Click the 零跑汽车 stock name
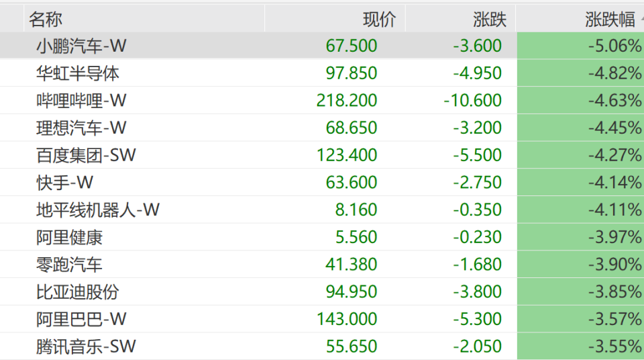This screenshot has height=360, width=644. pyautogui.click(x=69, y=265)
